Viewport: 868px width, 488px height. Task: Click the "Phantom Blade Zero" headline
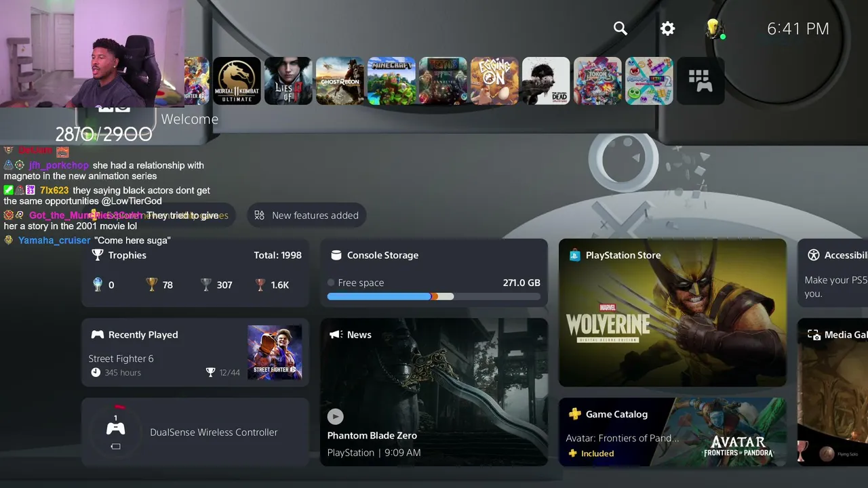pyautogui.click(x=372, y=435)
